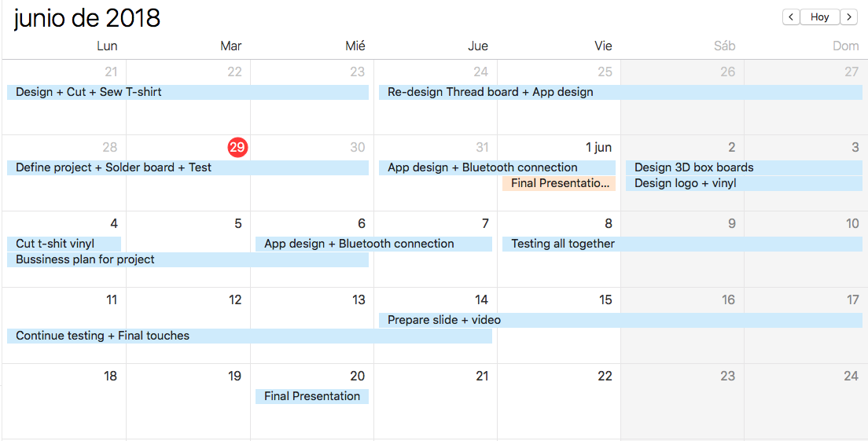Select the day cell for June 22
This screenshot has width=868, height=441.
click(559, 402)
